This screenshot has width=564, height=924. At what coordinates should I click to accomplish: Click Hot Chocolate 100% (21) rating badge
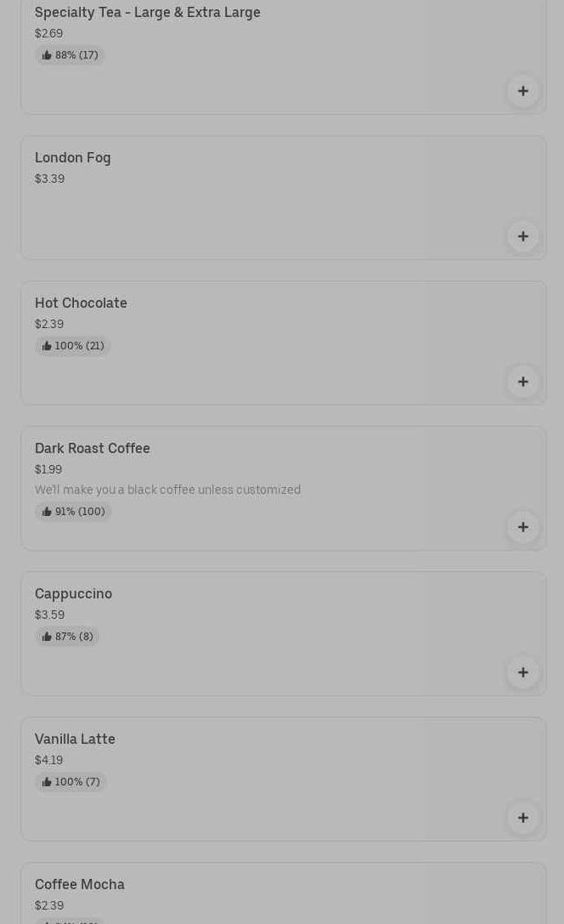(x=73, y=346)
